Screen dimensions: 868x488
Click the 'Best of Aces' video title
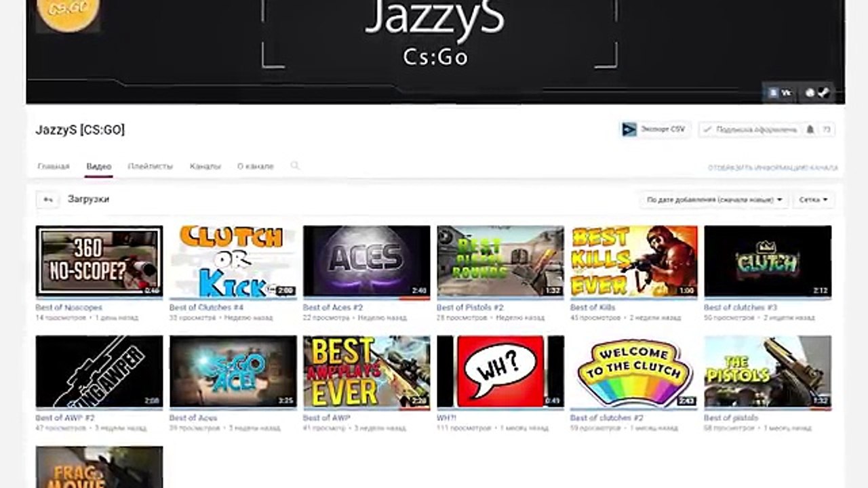[193, 418]
